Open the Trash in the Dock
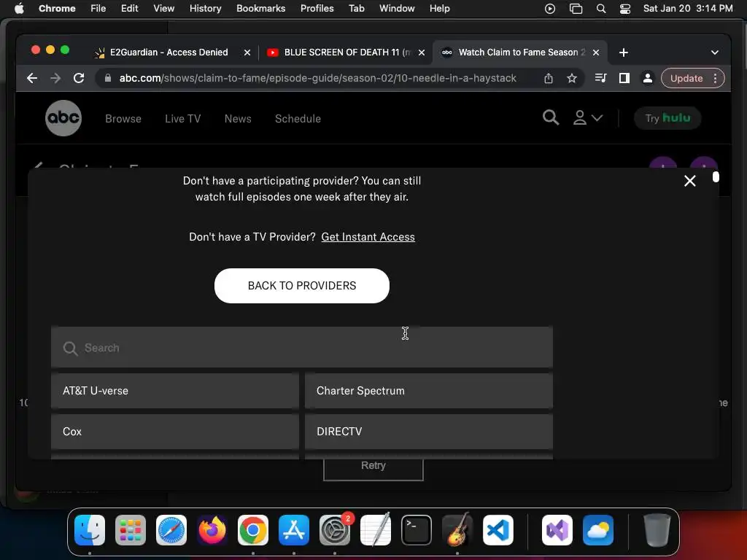The height and width of the screenshot is (560, 747). coord(657,529)
